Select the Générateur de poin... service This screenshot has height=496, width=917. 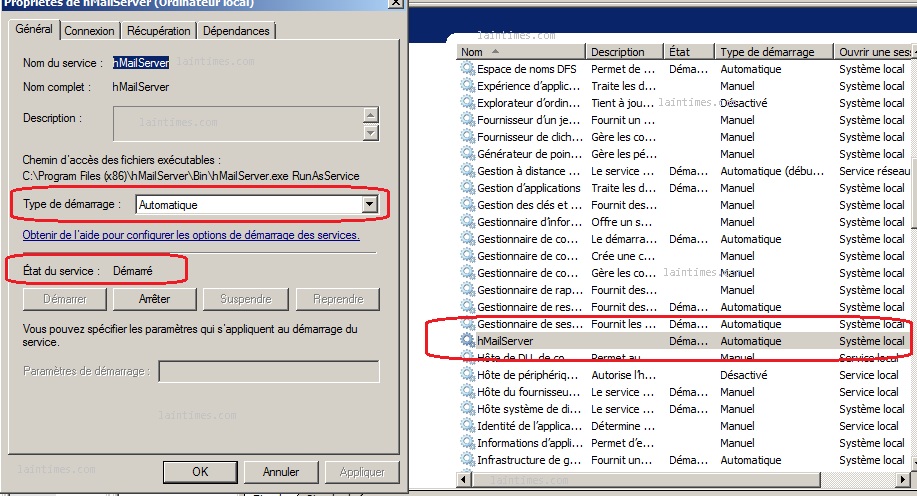(685, 154)
